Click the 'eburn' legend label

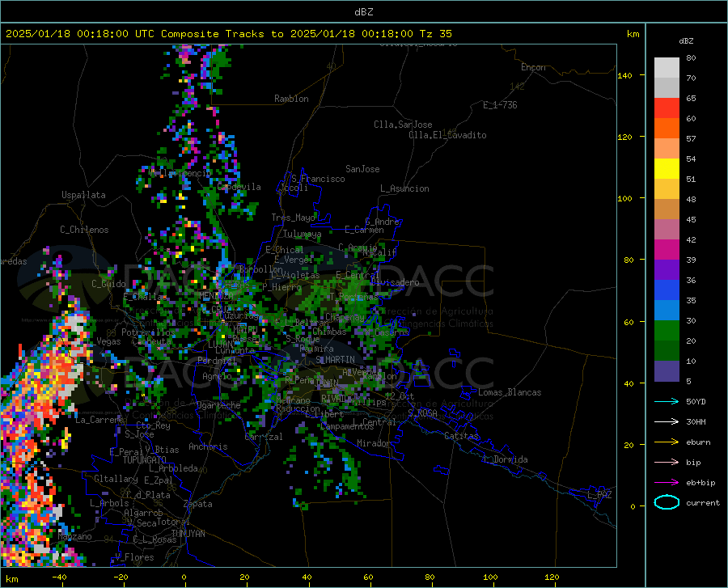coord(698,442)
